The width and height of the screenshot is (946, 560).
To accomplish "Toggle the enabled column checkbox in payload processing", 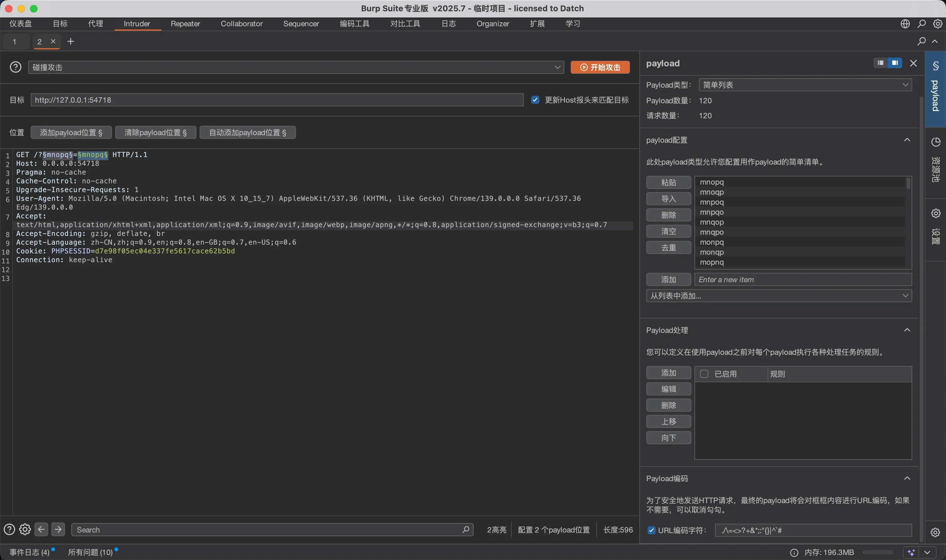I will 704,374.
